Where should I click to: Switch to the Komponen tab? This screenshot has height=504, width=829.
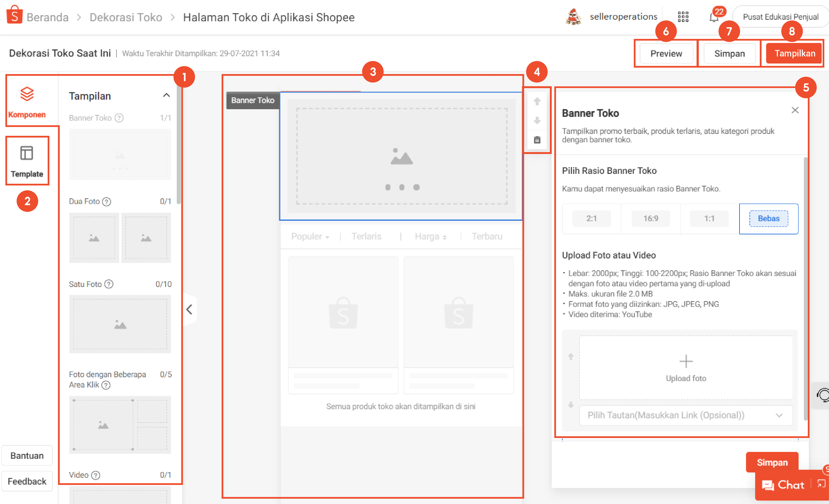(27, 101)
